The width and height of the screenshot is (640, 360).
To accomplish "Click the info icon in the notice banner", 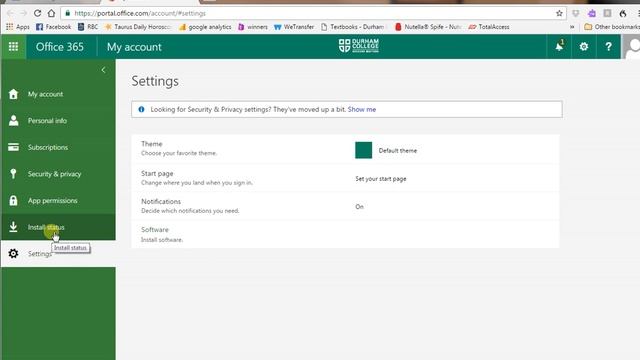I will coord(141,109).
